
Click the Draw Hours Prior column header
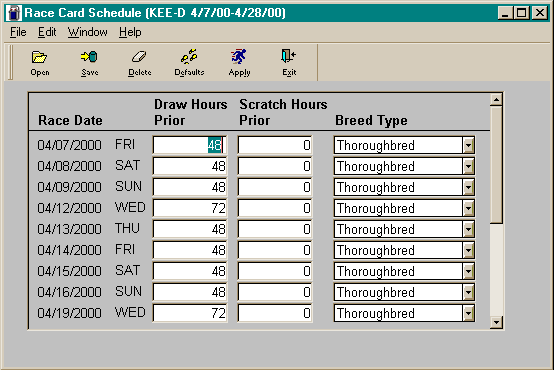tap(190, 112)
